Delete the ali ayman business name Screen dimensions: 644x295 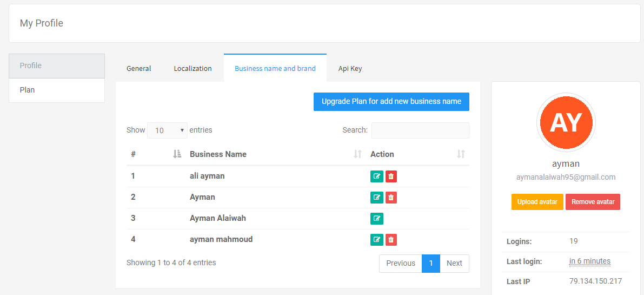(x=391, y=176)
